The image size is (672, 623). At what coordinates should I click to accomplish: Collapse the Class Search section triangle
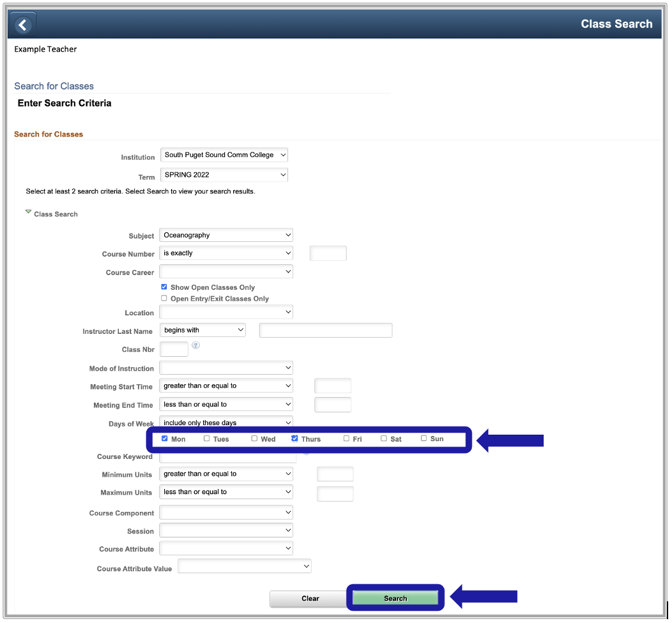click(28, 213)
